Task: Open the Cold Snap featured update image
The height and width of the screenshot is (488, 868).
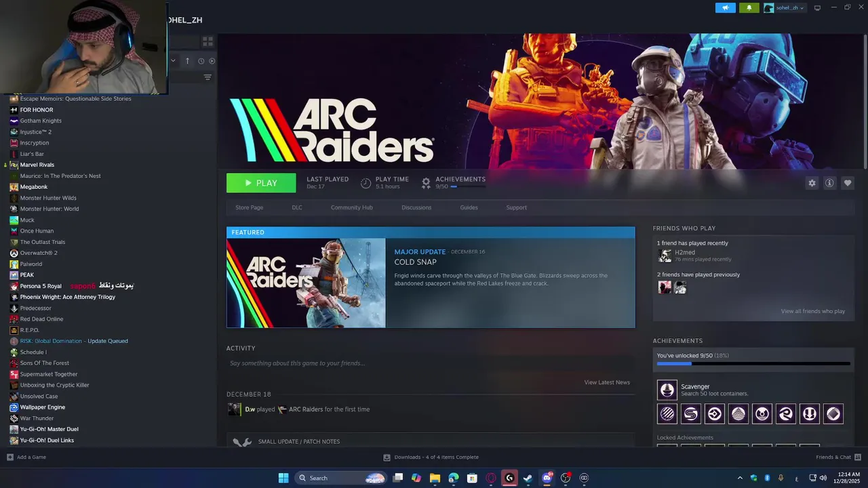Action: tap(306, 283)
